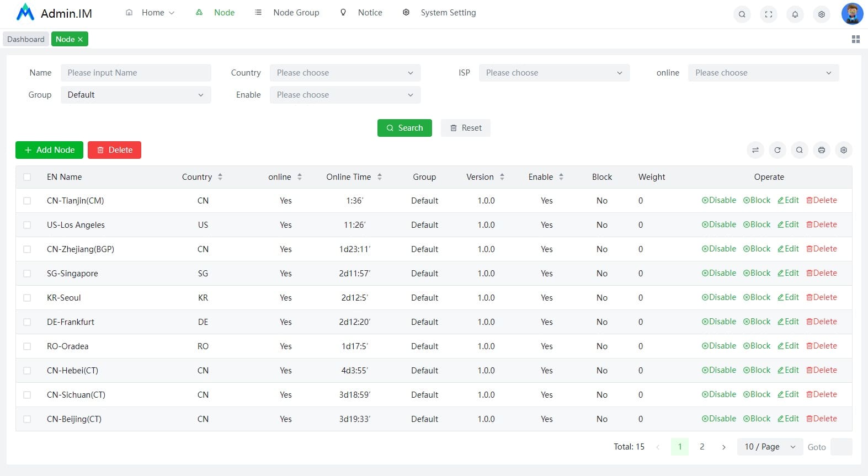Switch to the Dashboard tab
The height and width of the screenshot is (476, 868).
[x=26, y=39]
